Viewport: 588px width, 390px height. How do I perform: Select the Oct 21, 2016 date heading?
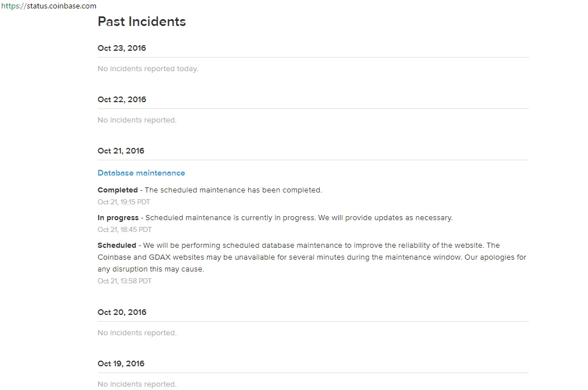click(121, 151)
